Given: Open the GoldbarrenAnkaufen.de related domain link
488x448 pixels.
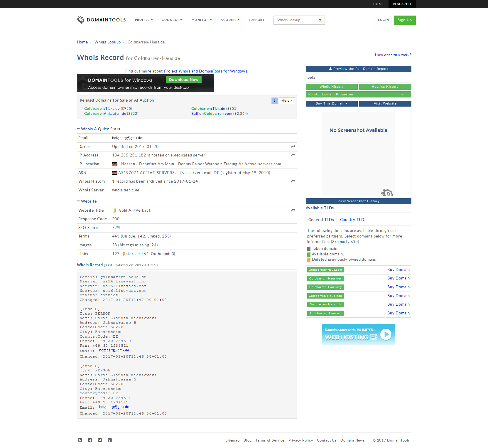Looking at the screenshot, I should point(105,114).
